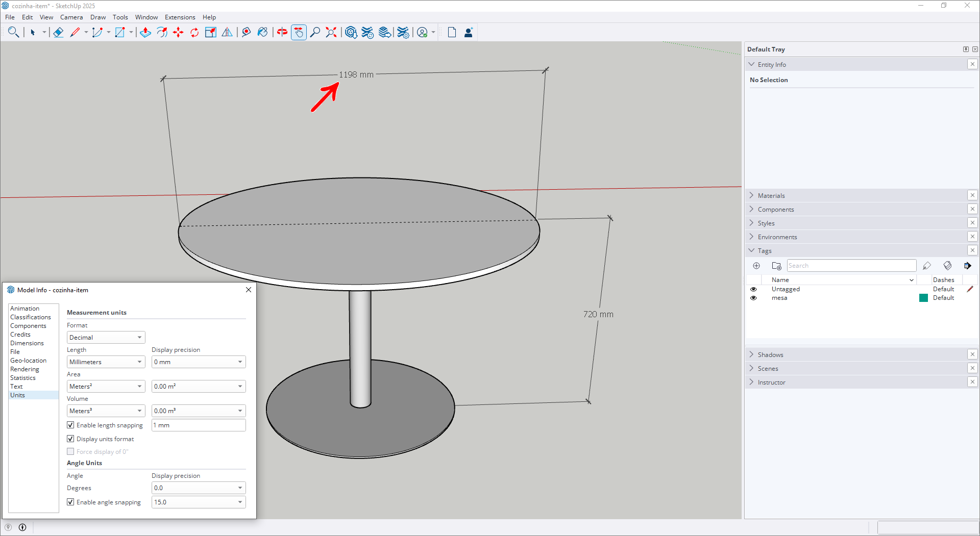Select Statistics in Model Info list

(x=23, y=377)
